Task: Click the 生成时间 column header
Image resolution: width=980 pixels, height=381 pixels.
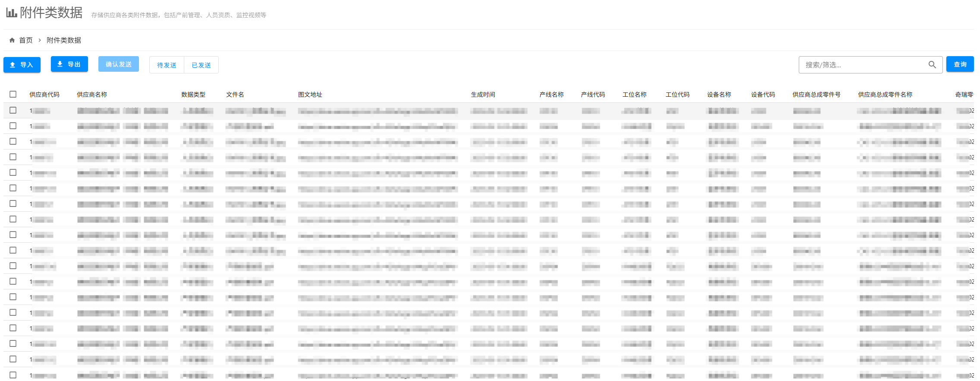Action: coord(483,95)
